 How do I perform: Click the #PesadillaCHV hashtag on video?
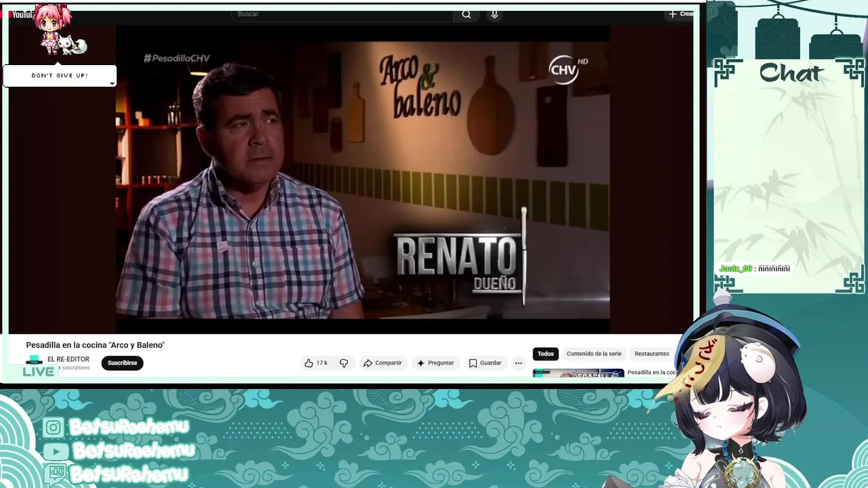177,59
